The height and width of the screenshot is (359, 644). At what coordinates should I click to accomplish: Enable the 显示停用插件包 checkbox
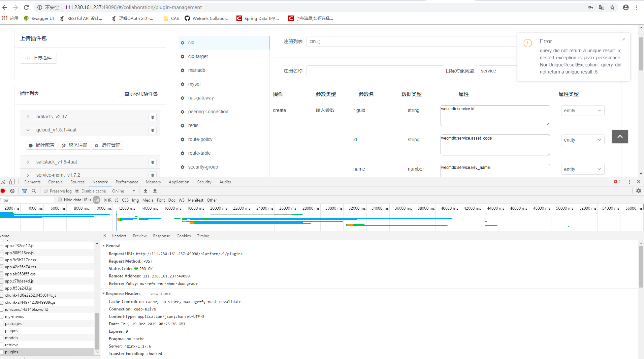pos(120,94)
